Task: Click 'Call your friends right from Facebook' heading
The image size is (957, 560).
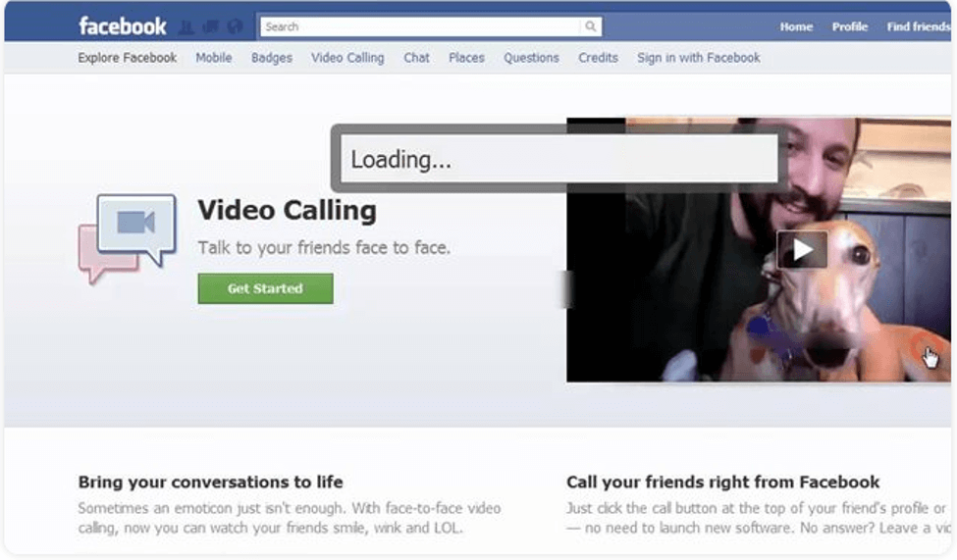Action: pos(722,482)
